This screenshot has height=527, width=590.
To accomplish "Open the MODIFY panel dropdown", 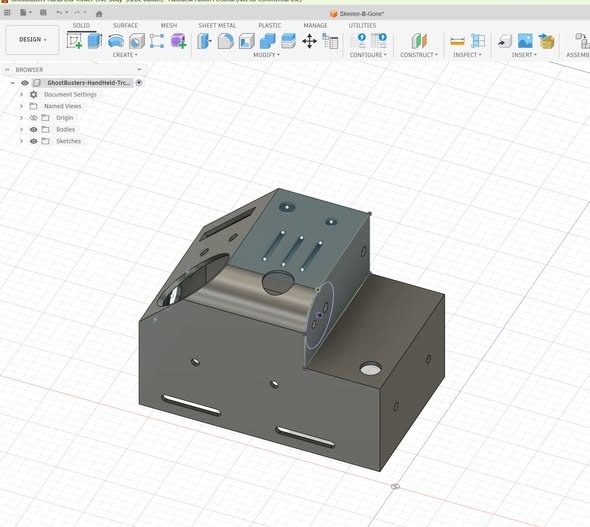I will coord(266,55).
